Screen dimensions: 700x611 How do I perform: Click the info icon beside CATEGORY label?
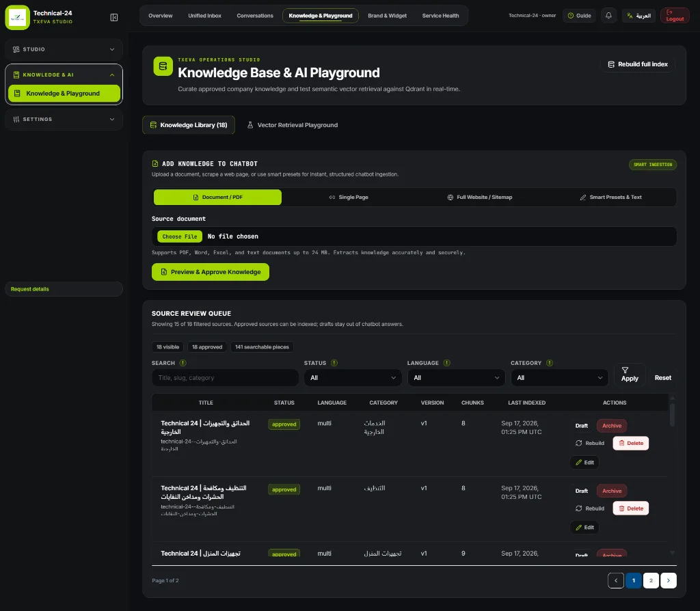pos(549,363)
